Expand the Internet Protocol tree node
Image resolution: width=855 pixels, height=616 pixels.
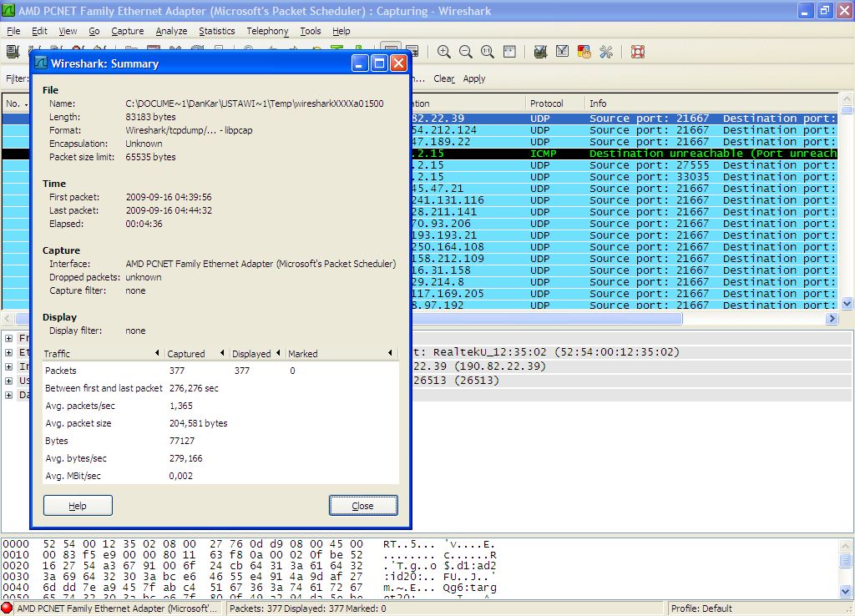[x=8, y=366]
